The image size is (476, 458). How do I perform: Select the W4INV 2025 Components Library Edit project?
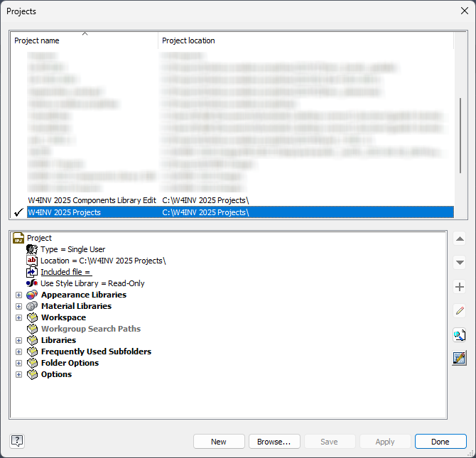pos(92,200)
